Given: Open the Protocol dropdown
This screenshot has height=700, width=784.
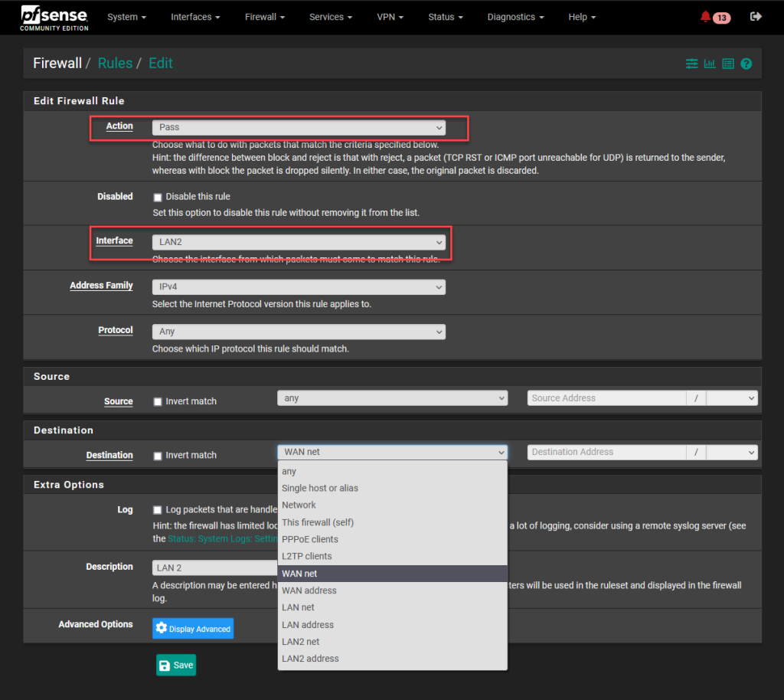Looking at the screenshot, I should point(299,332).
